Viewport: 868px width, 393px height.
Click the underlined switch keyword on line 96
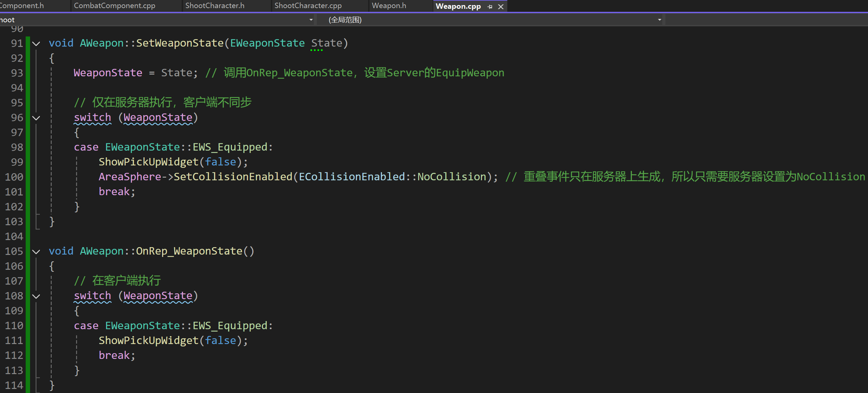pos(93,117)
